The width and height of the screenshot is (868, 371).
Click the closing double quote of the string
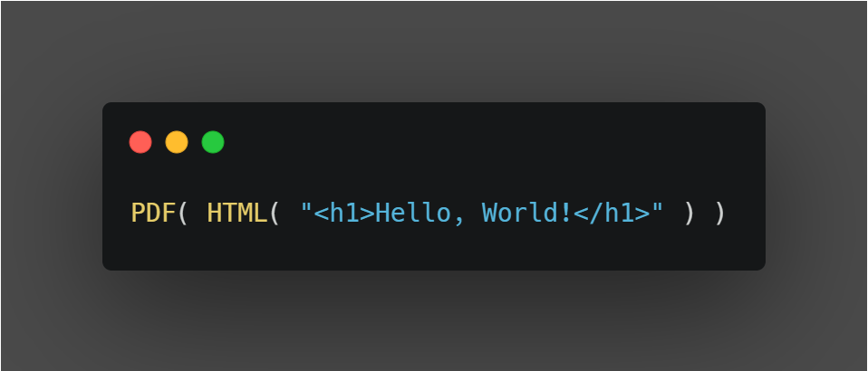pos(658,214)
